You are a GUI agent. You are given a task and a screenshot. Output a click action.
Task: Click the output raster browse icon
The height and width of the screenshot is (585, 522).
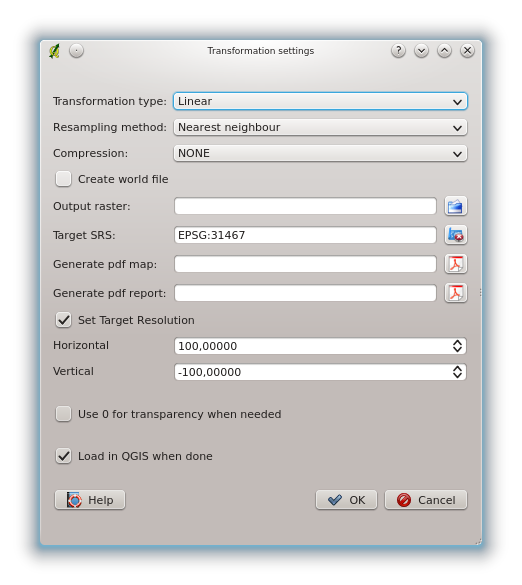click(455, 206)
